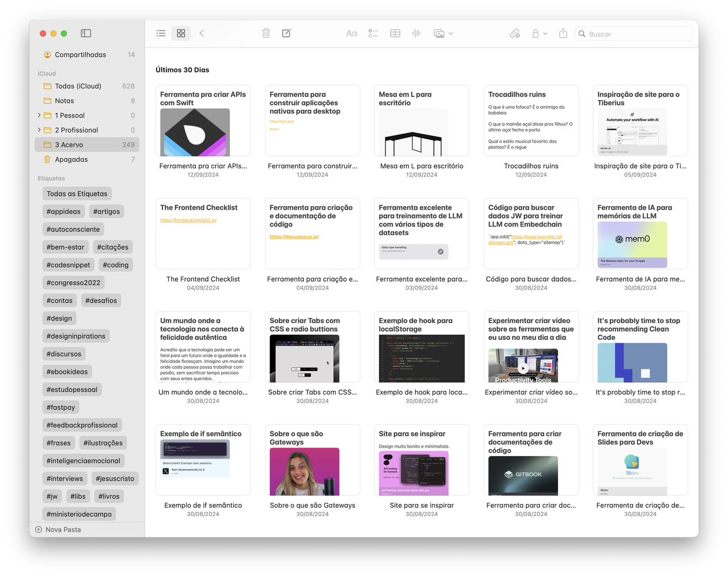Image resolution: width=728 pixels, height=576 pixels.
Task: Filter by the #design tag
Action: (x=59, y=319)
